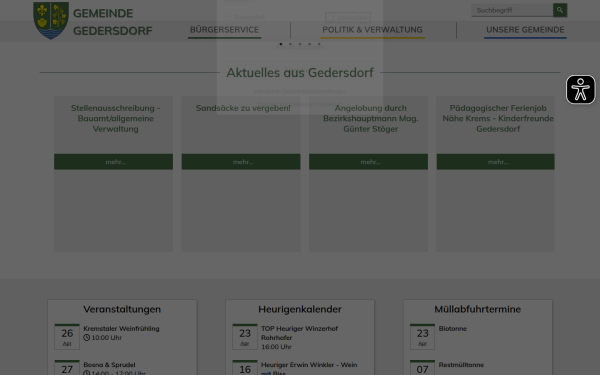
Task: Click mehr under Sandsäcke zu vergeben card
Action: (x=241, y=162)
